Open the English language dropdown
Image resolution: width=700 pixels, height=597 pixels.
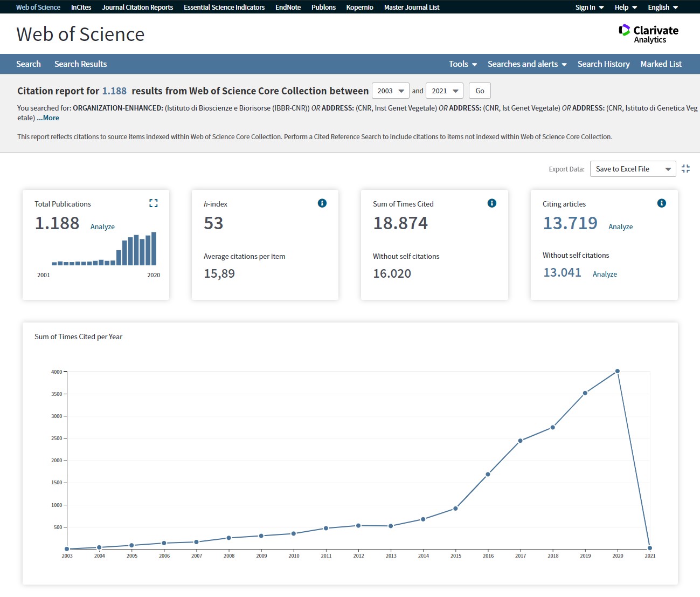pyautogui.click(x=663, y=8)
